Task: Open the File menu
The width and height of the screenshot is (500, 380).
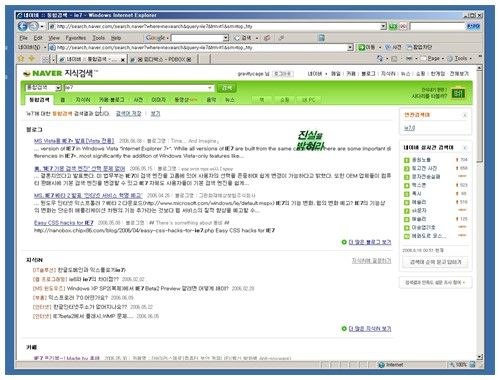Action: [23, 38]
